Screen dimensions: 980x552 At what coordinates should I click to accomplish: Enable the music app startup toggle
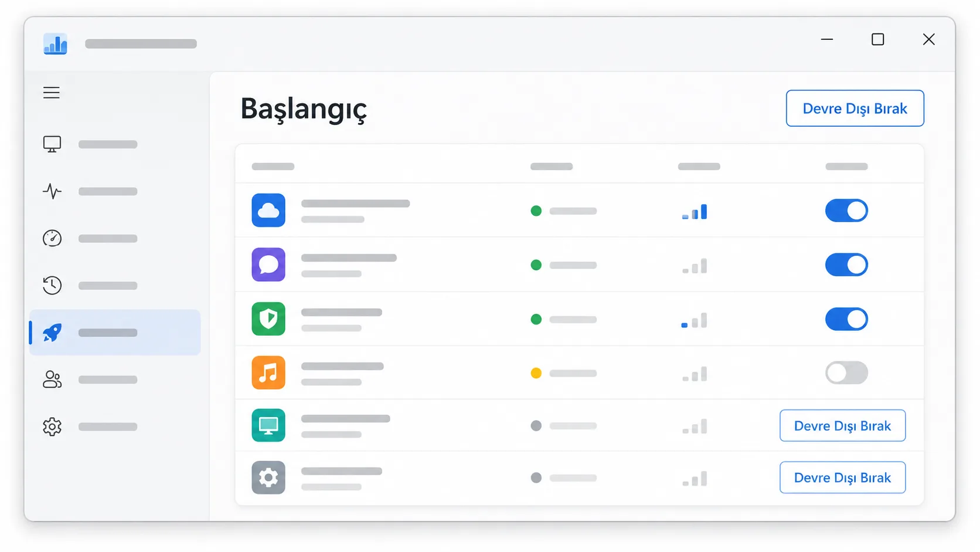coord(846,372)
